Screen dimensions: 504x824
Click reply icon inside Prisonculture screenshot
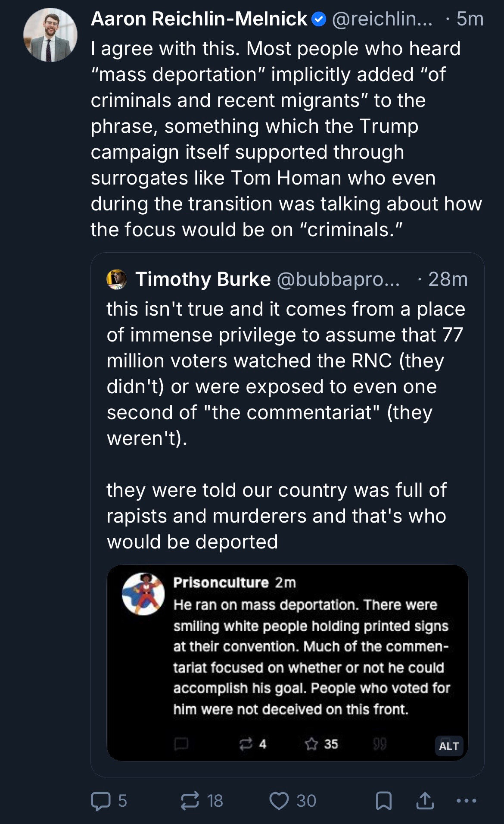pos(181,744)
